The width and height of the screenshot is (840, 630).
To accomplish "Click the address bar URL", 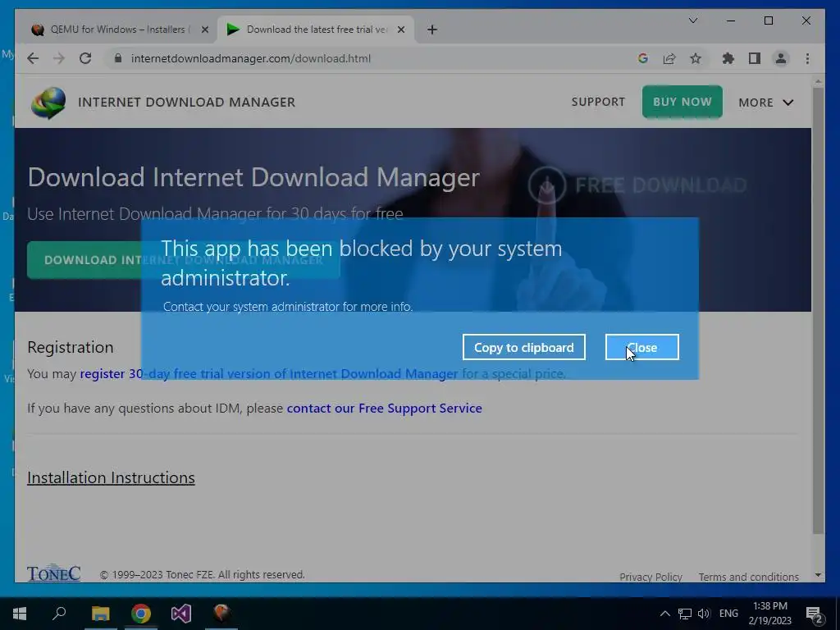I will coord(251,58).
